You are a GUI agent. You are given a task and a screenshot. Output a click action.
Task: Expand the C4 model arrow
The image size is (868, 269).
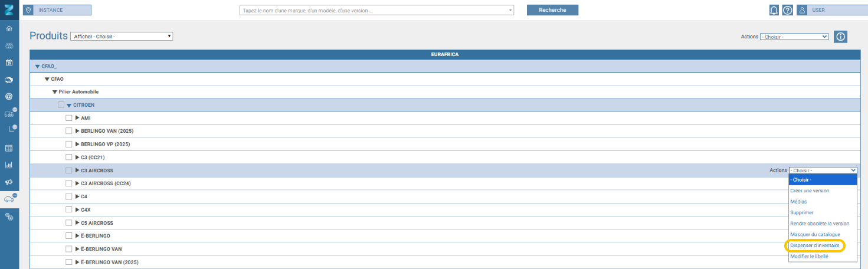[77, 196]
